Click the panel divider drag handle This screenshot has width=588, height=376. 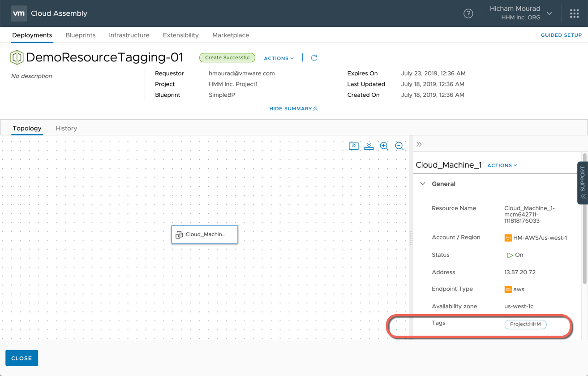pos(411,238)
